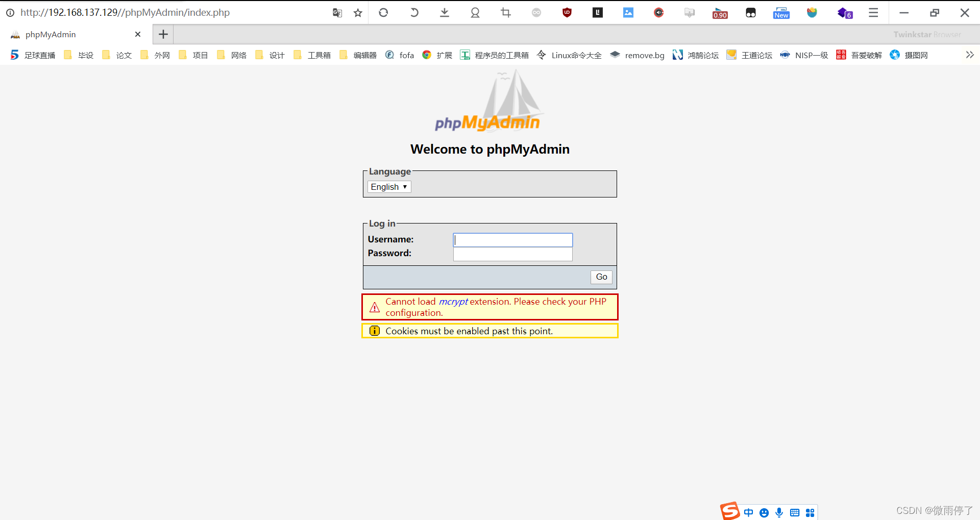
Task: Open the downloads icon
Action: tap(445, 13)
